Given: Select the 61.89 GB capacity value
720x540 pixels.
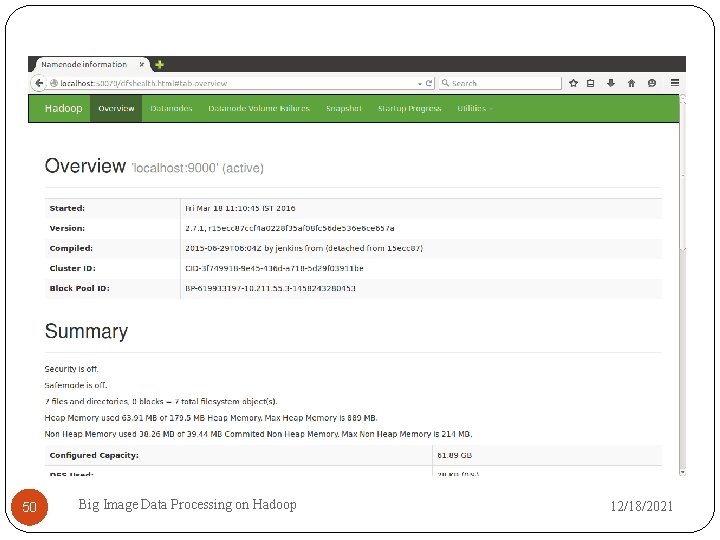Looking at the screenshot, I should click(454, 456).
